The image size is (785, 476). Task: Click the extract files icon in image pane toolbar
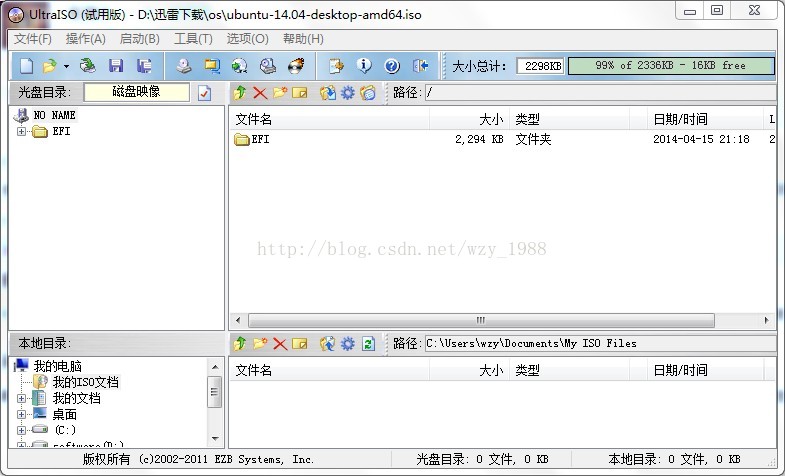tap(328, 93)
